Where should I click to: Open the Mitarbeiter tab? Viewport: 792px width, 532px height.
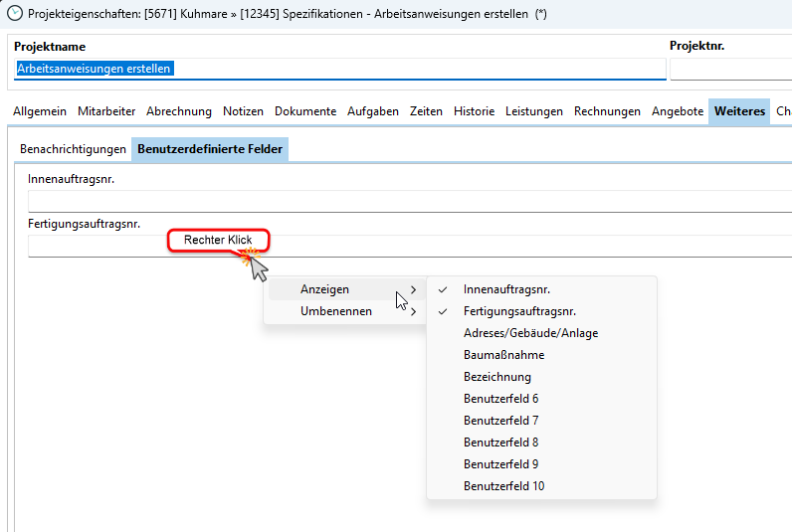tap(106, 111)
